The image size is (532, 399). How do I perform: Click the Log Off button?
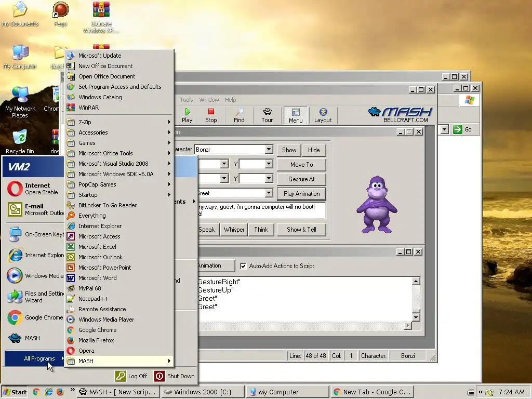pos(131,376)
